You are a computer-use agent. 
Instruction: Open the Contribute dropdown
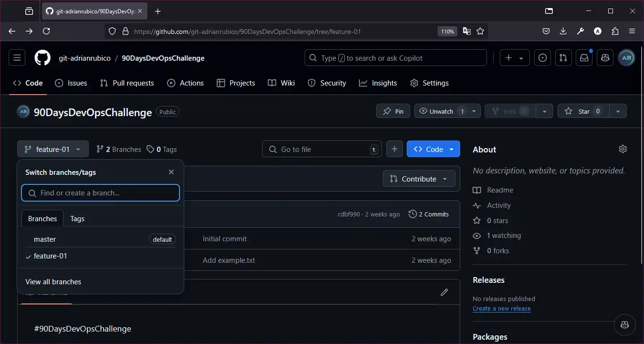tap(419, 179)
